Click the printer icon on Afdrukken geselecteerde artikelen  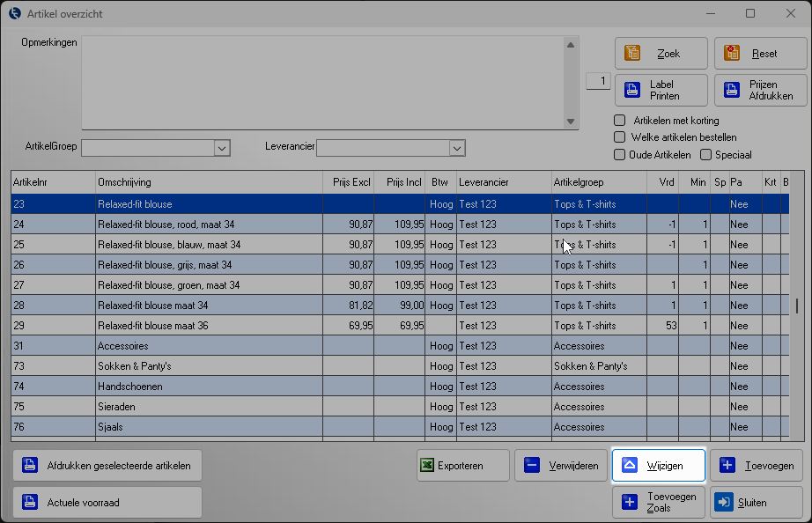30,465
